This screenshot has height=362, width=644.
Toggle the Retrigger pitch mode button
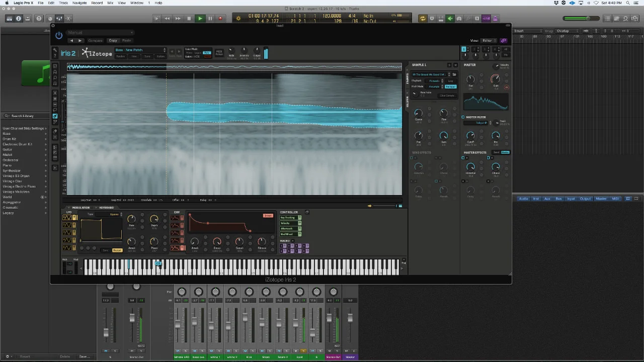450,86
